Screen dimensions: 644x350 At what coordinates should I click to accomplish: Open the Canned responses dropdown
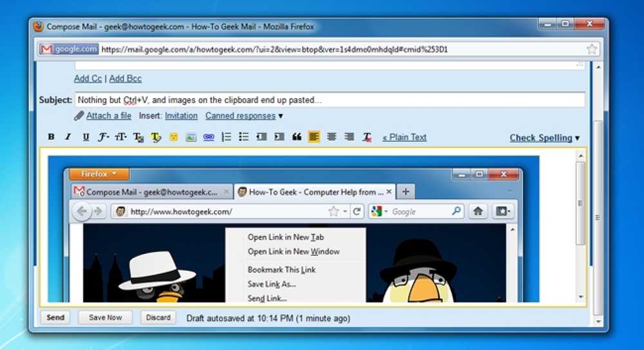pos(244,116)
